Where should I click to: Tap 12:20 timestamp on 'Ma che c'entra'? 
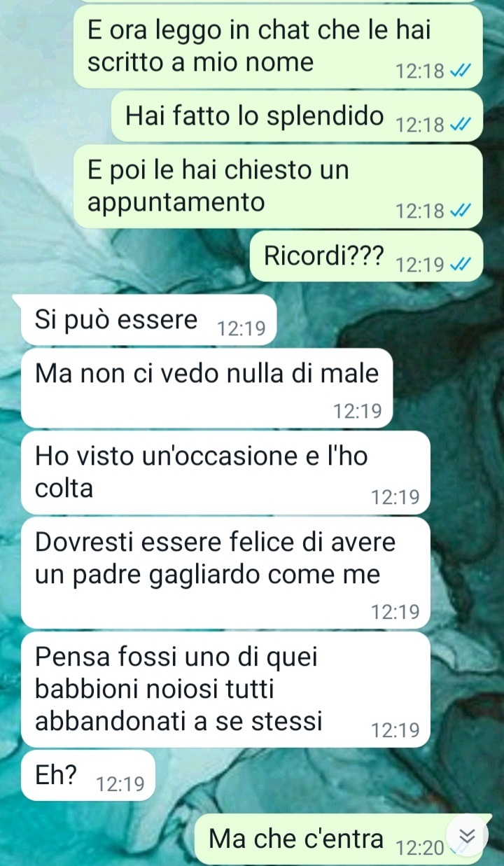tap(419, 849)
